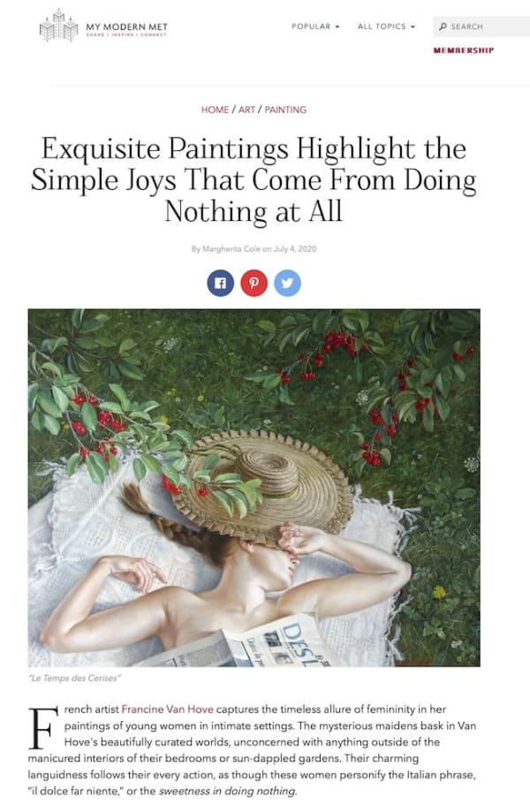This screenshot has height=812, width=530.
Task: Pin article with Pinterest icon
Action: pos(254,283)
